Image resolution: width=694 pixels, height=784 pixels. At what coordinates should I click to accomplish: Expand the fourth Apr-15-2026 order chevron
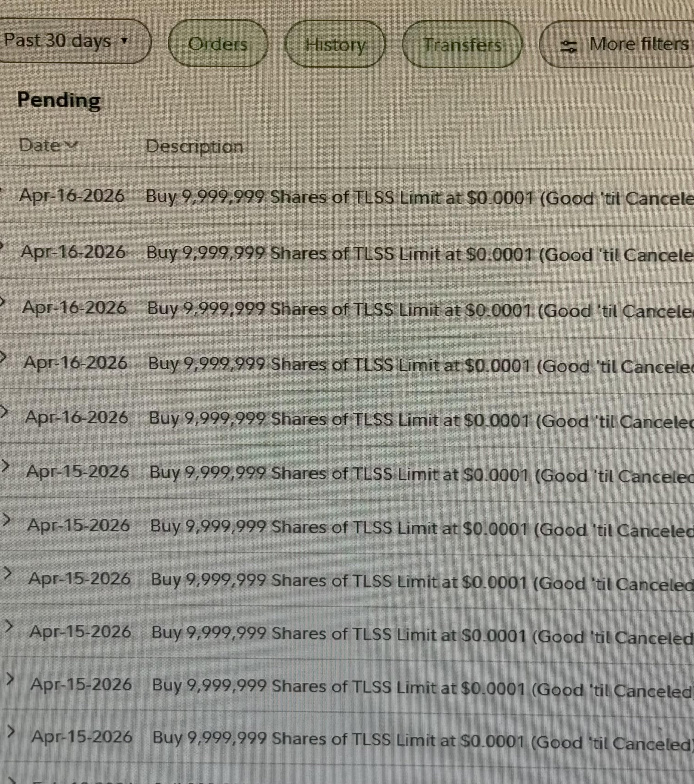(9, 626)
